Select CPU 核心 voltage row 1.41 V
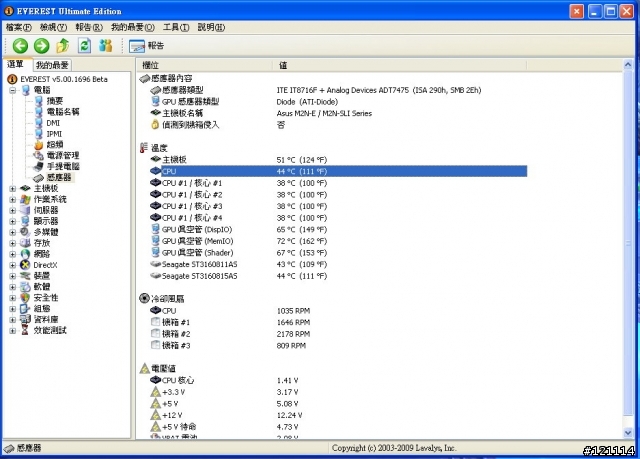The height and width of the screenshot is (459, 640). coord(338,380)
